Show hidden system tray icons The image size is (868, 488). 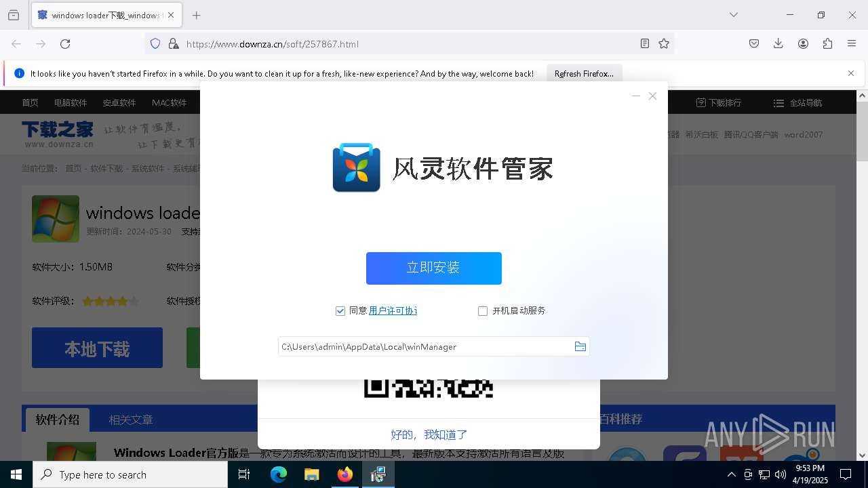731,474
